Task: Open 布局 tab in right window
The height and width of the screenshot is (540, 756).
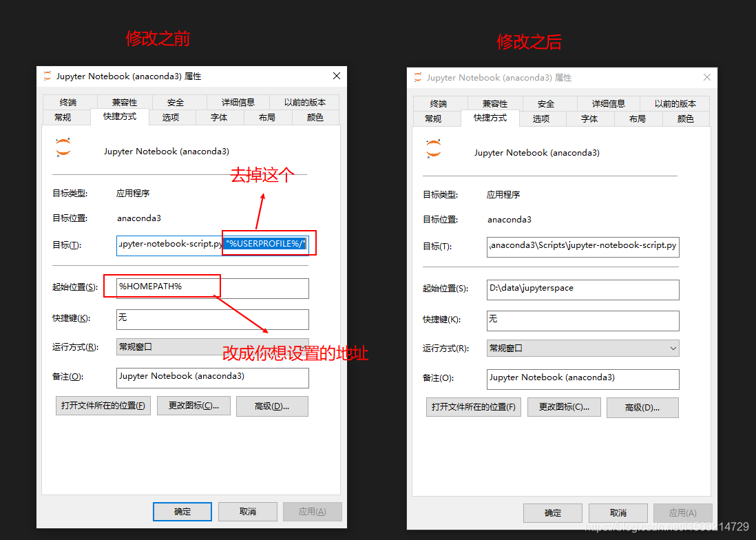Action: point(638,118)
